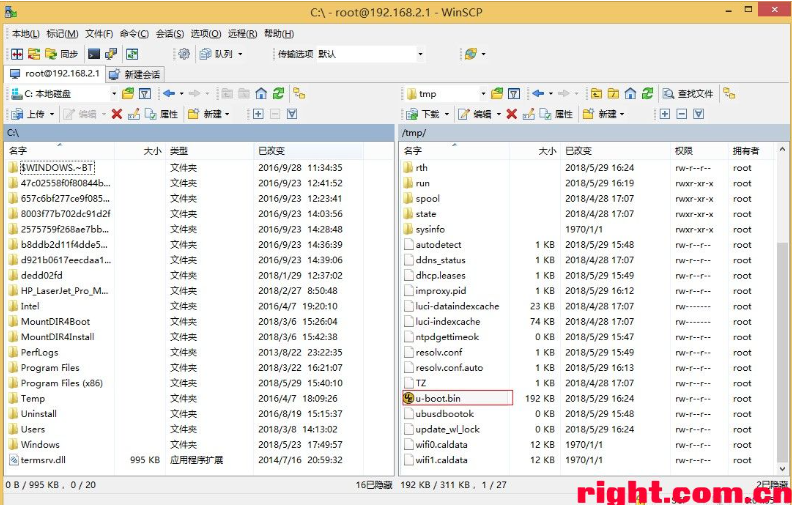Go to remote home directory icon
Screen dimensions: 792x505
[x=630, y=93]
